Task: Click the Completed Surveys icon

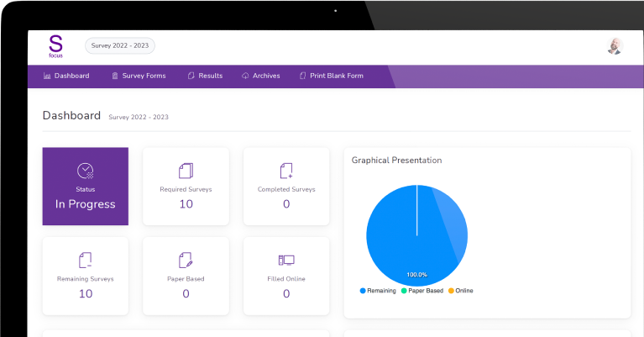Action: tap(286, 171)
